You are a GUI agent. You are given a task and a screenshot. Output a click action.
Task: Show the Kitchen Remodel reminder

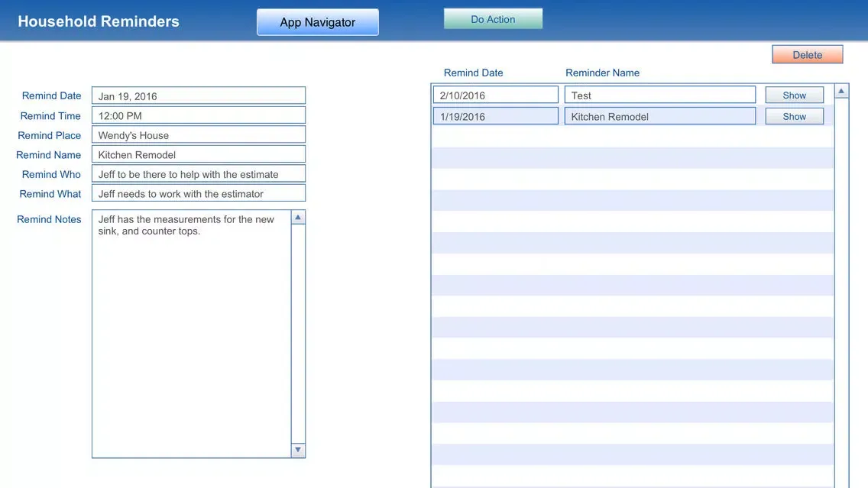click(x=794, y=117)
